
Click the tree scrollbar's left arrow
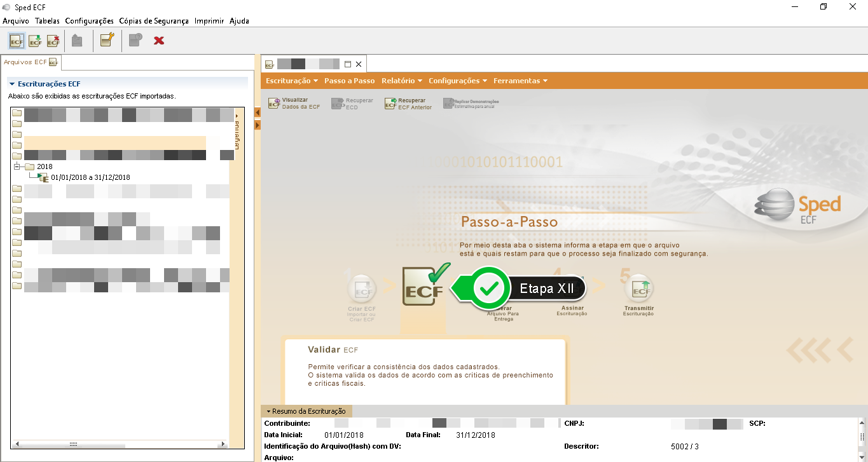16,444
